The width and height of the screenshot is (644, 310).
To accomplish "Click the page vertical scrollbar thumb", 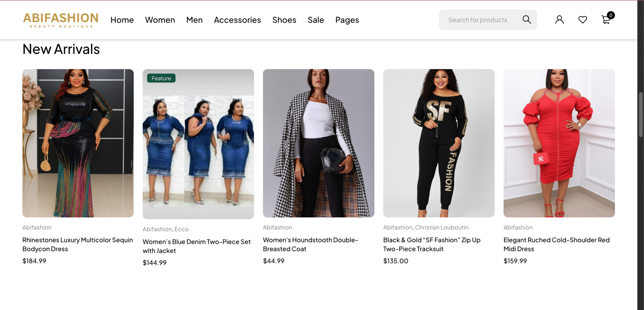I will point(640,114).
